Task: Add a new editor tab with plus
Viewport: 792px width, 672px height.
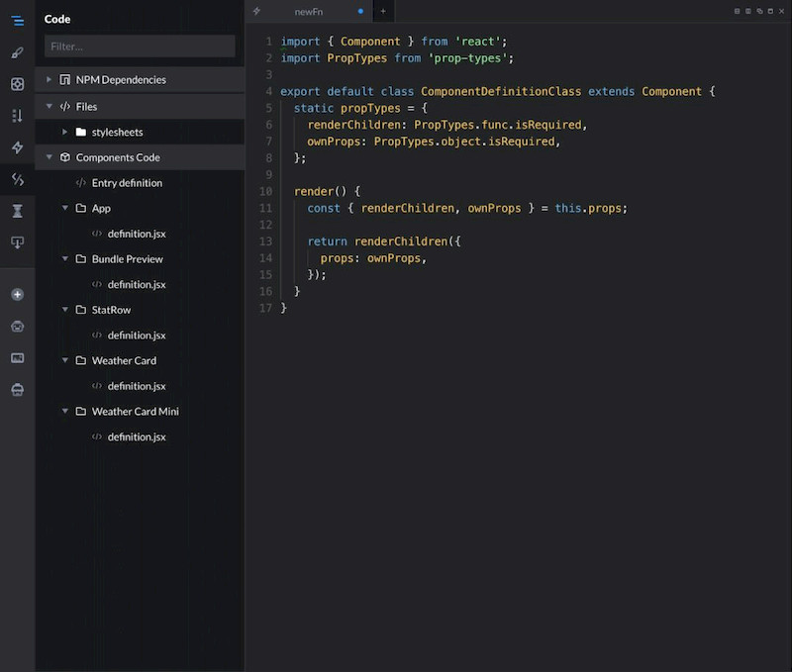Action: point(383,11)
